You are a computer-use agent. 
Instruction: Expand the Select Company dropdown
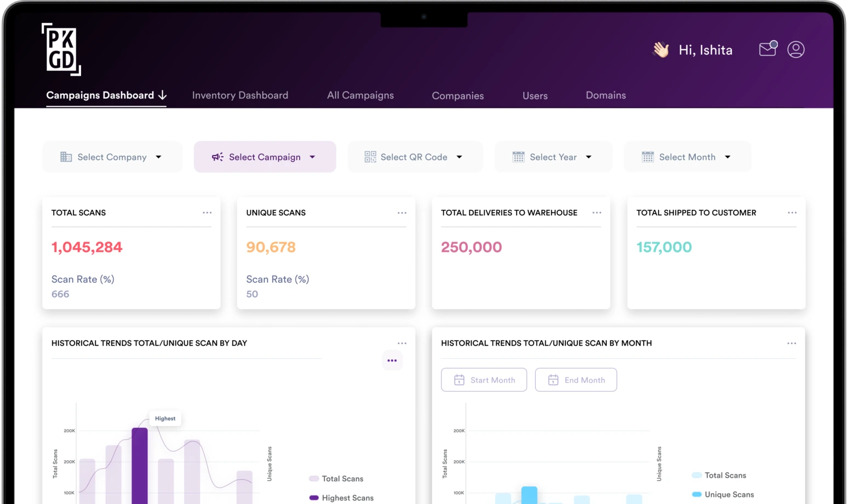click(112, 157)
